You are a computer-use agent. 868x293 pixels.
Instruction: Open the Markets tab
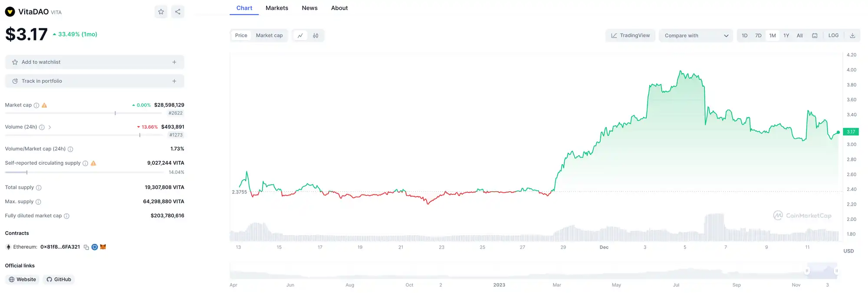pos(277,8)
